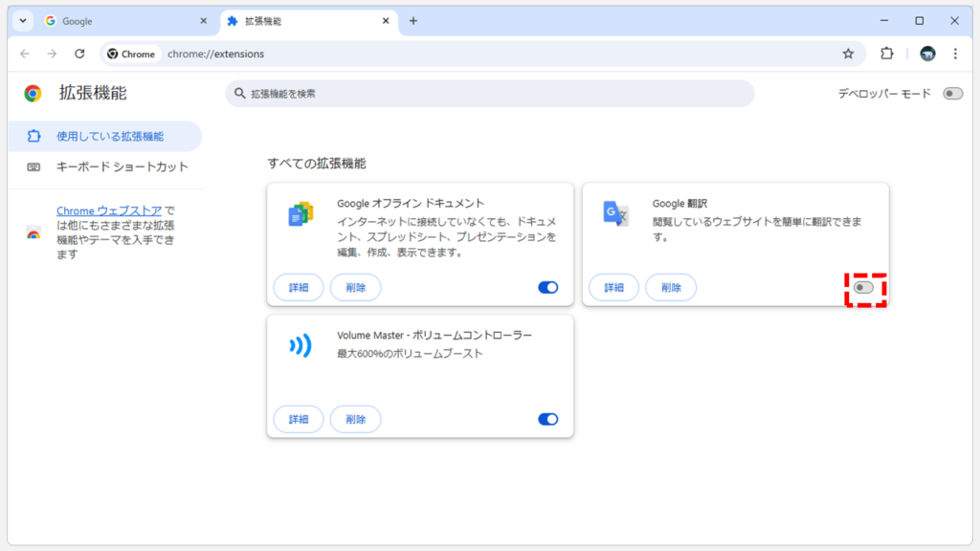Screen dimensions: 980x551
Task: Enable the Google 翻訳 extension toggle
Action: 864,287
